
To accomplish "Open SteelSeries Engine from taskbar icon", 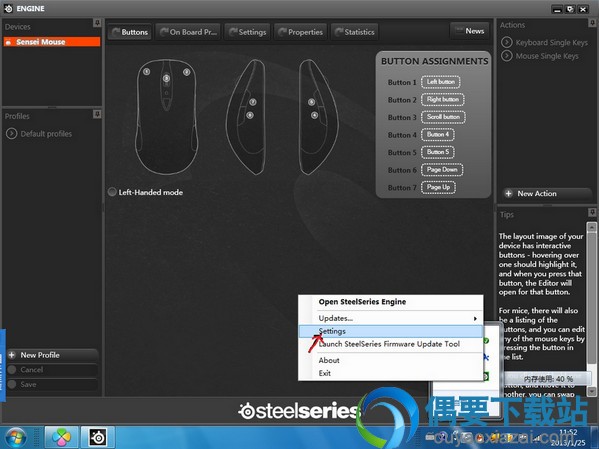I will coord(98,438).
